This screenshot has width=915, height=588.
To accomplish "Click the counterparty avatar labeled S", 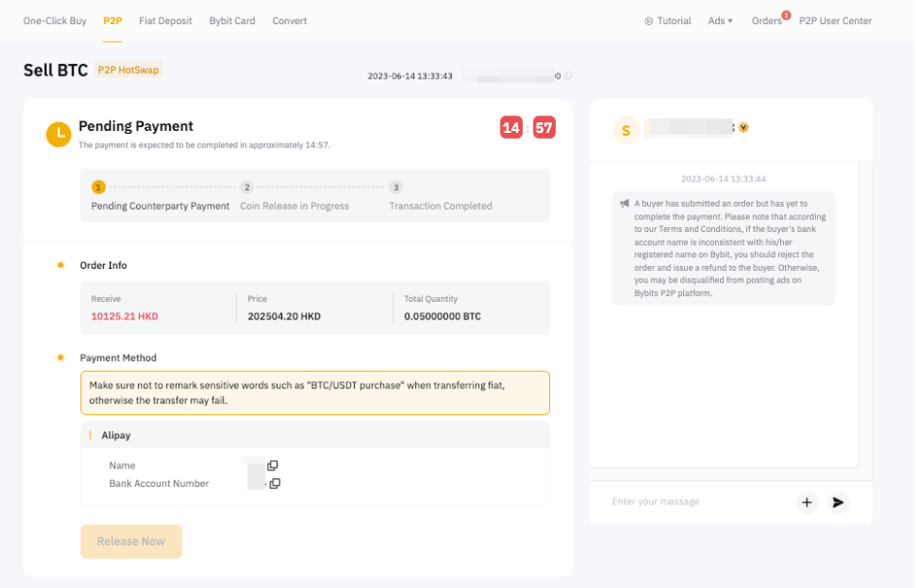I will (626, 130).
